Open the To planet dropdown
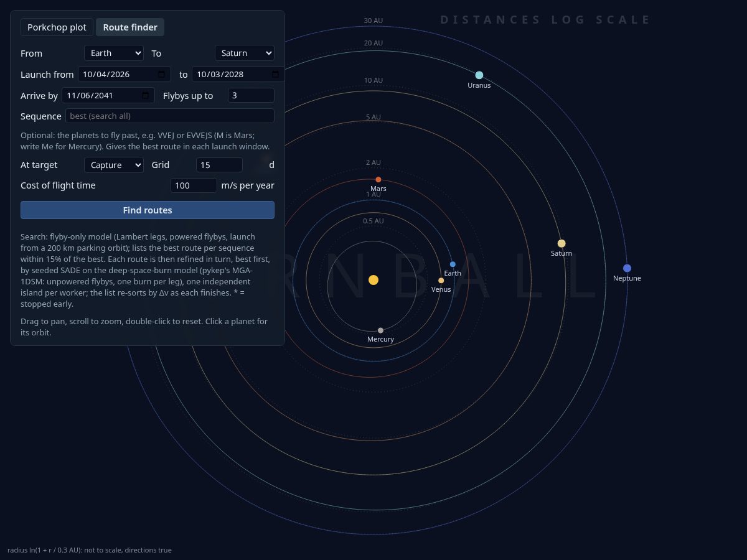Viewport: 747px width, 560px height. coord(245,54)
